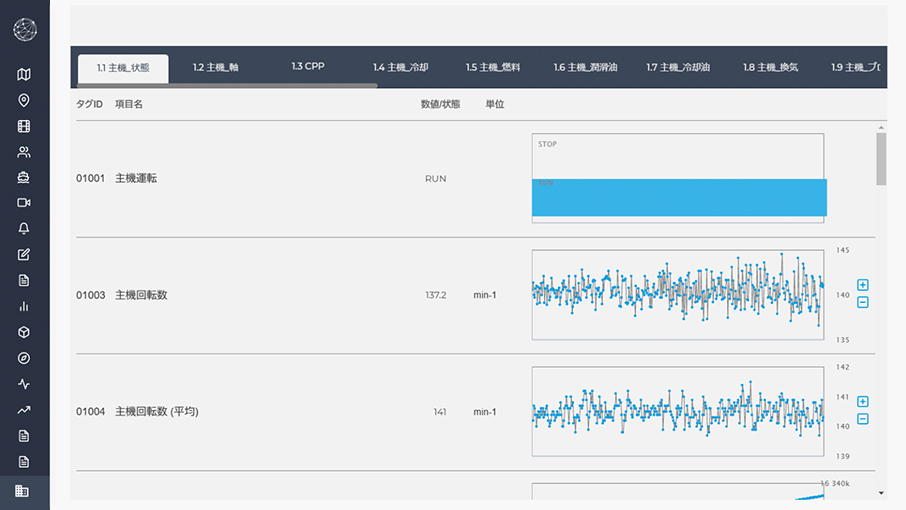906x510 pixels.
Task: Zoom in the 主機回転数 (平均) chart with plus
Action: point(863,401)
